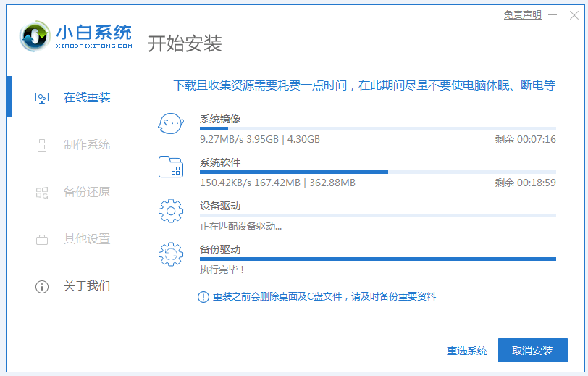Switch to 制作系统 in the sidebar
The width and height of the screenshot is (588, 376).
click(87, 145)
